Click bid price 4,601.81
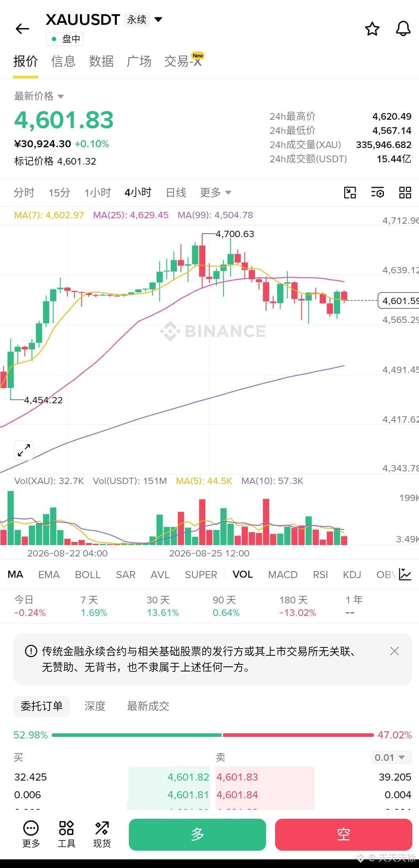This screenshot has width=419, height=868. tap(188, 795)
